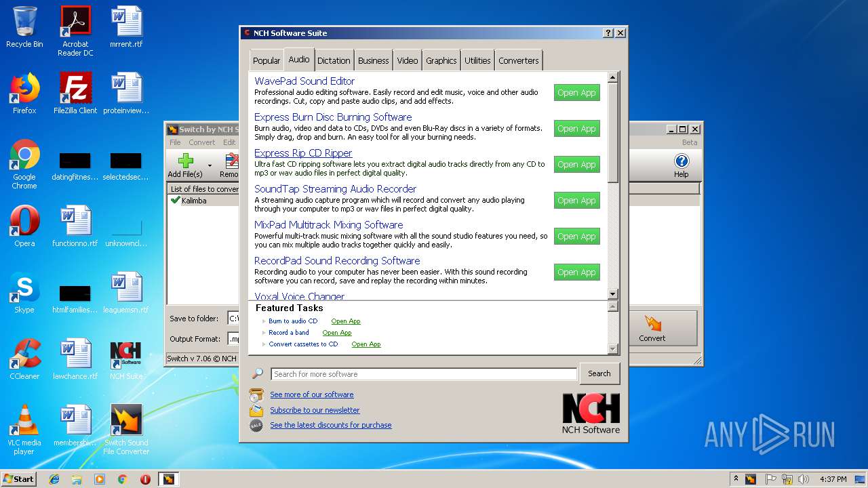Click Convert button in Switch window
The image size is (868, 488).
tap(652, 329)
